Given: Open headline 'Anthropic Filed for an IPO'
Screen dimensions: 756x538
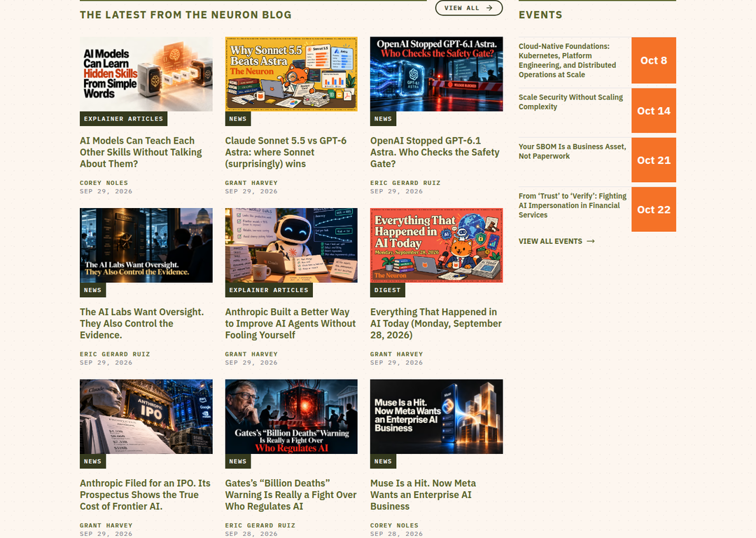Looking at the screenshot, I should point(145,495).
